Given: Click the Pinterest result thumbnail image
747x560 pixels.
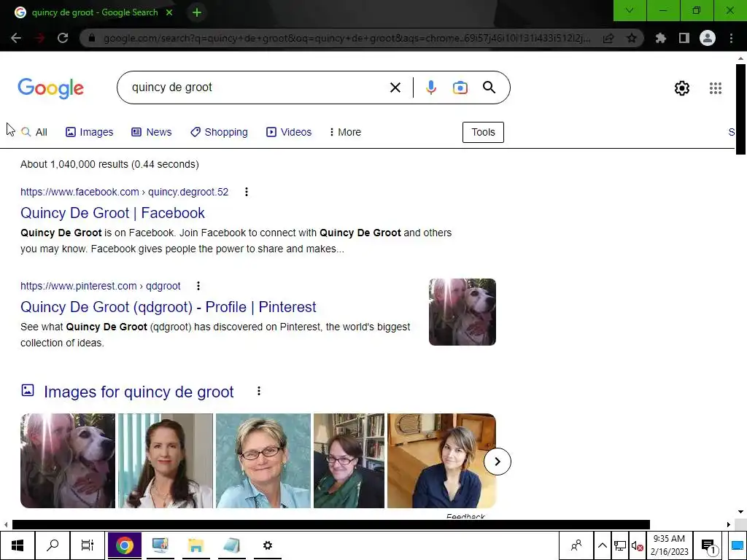Looking at the screenshot, I should coord(462,312).
